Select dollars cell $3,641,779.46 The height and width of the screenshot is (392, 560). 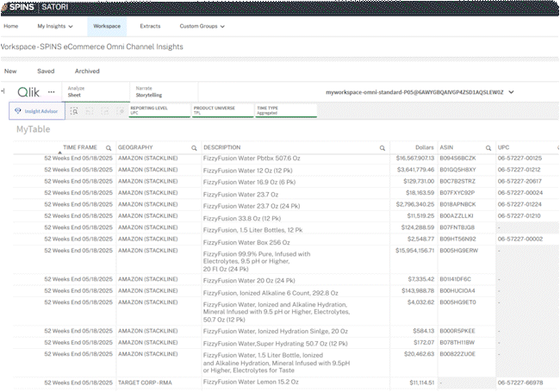tap(416, 170)
